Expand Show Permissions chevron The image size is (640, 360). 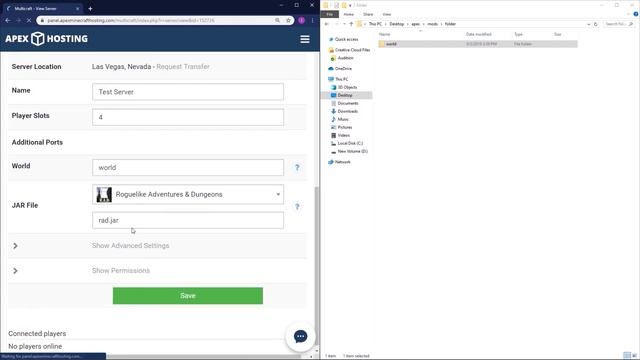(15, 271)
